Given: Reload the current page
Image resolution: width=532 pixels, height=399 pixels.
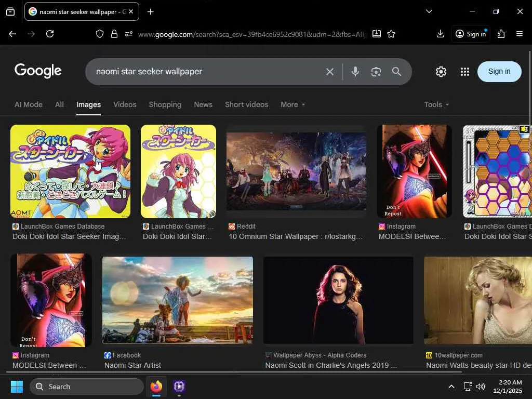Looking at the screenshot, I should [50, 34].
